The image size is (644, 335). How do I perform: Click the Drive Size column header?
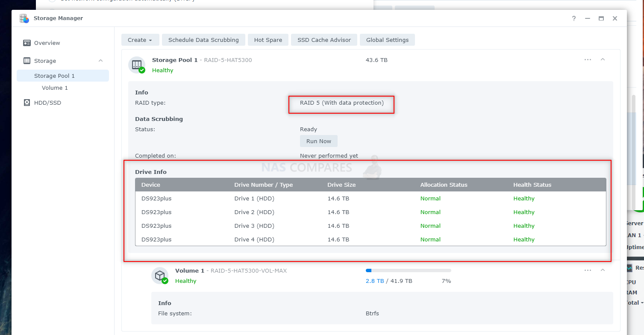click(341, 185)
